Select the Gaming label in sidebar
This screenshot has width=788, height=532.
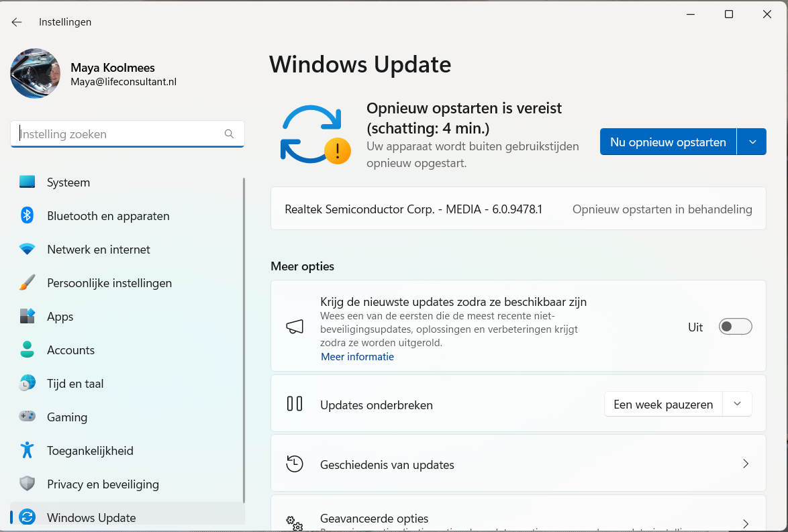[x=67, y=417]
